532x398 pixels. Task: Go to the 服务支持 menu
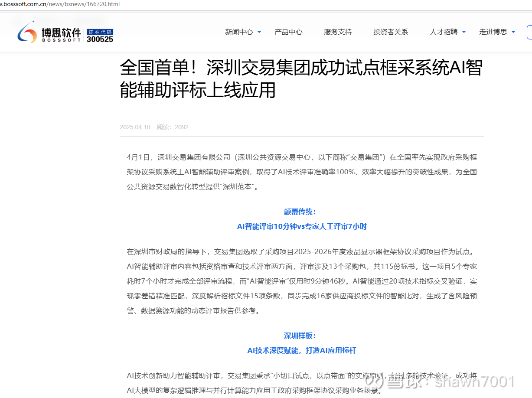point(338,32)
